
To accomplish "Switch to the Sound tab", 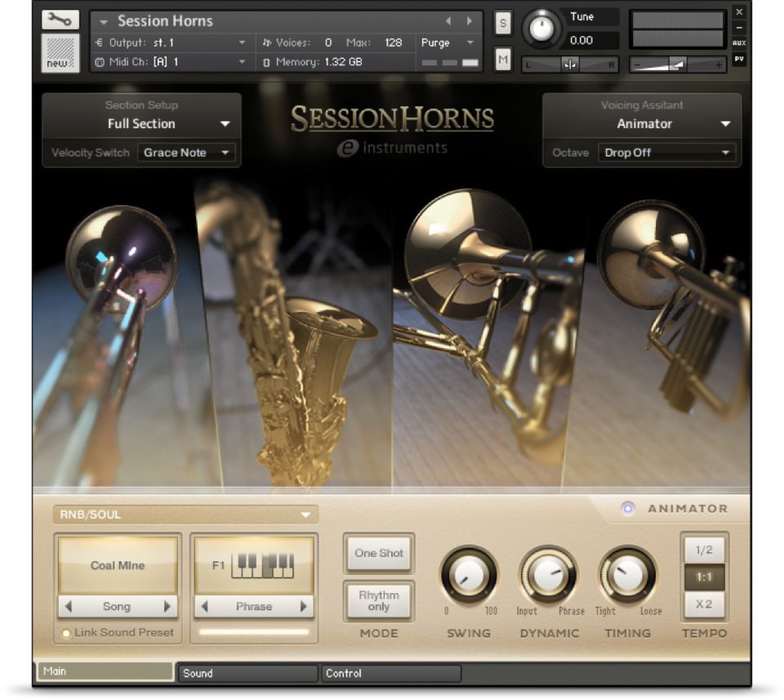I will click(x=247, y=674).
